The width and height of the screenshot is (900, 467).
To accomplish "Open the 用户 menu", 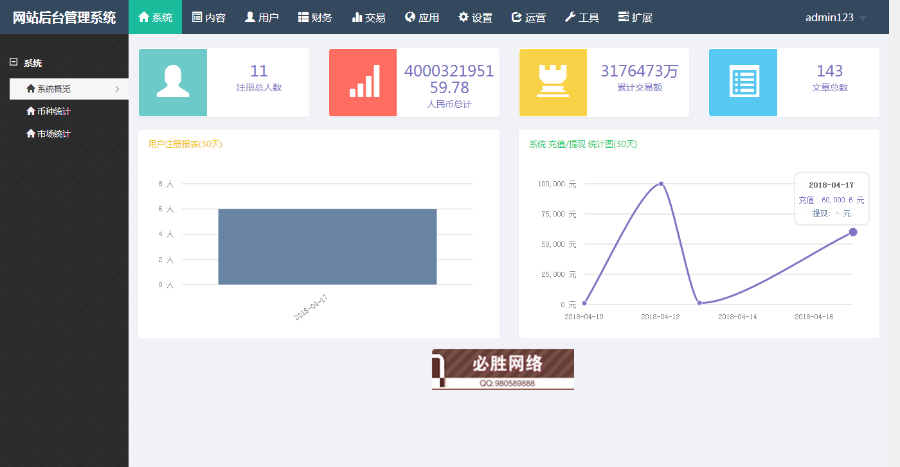I will [x=262, y=17].
